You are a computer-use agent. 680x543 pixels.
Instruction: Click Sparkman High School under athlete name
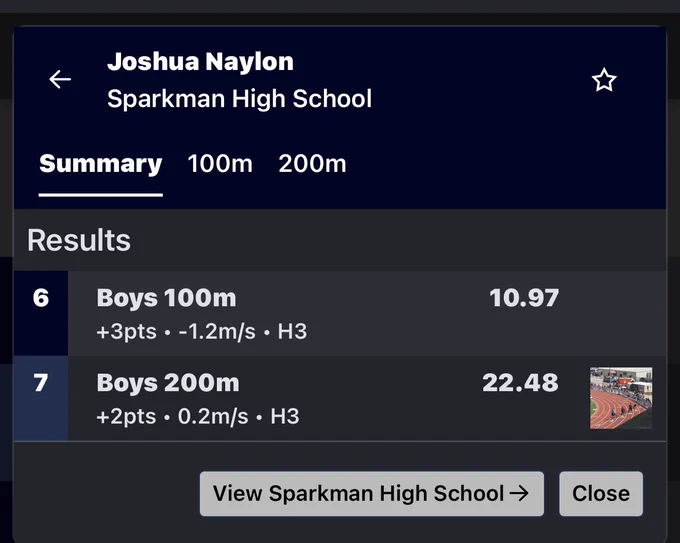pos(239,99)
